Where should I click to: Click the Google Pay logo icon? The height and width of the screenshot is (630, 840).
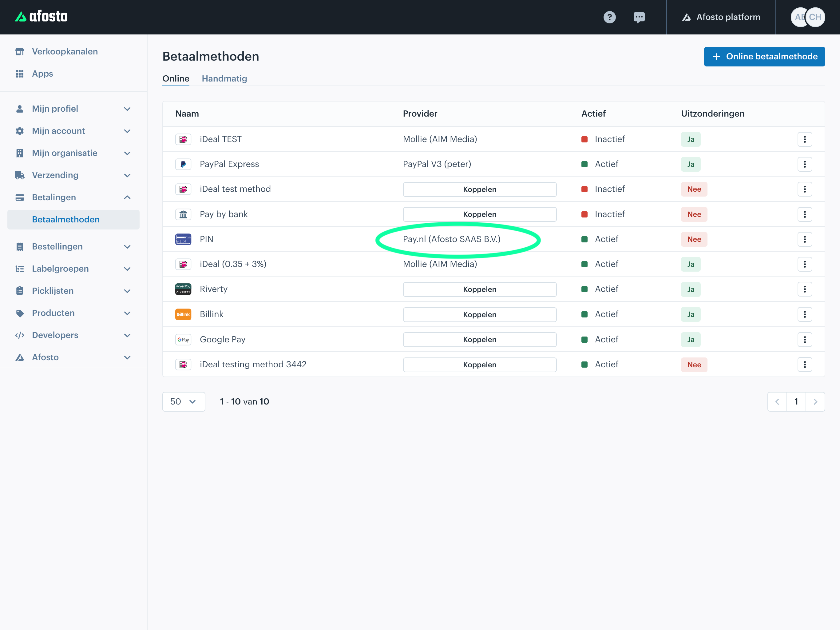tap(183, 339)
